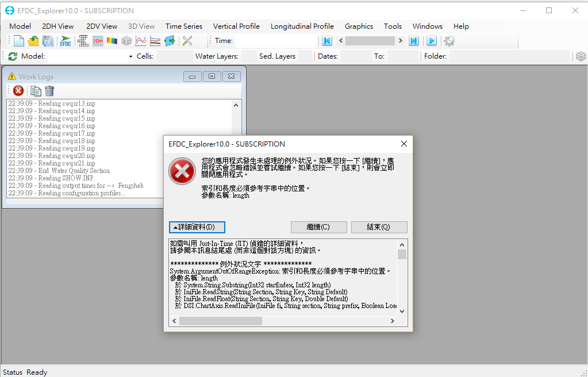Open the Tools menu
Viewport: 588px width, 377px height.
coord(393,26)
